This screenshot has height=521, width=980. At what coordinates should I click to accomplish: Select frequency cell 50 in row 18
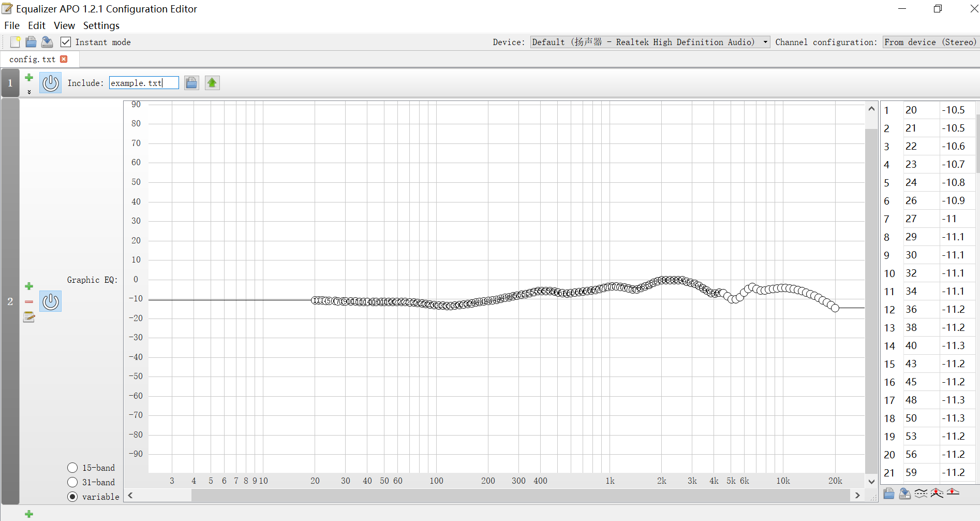point(922,418)
